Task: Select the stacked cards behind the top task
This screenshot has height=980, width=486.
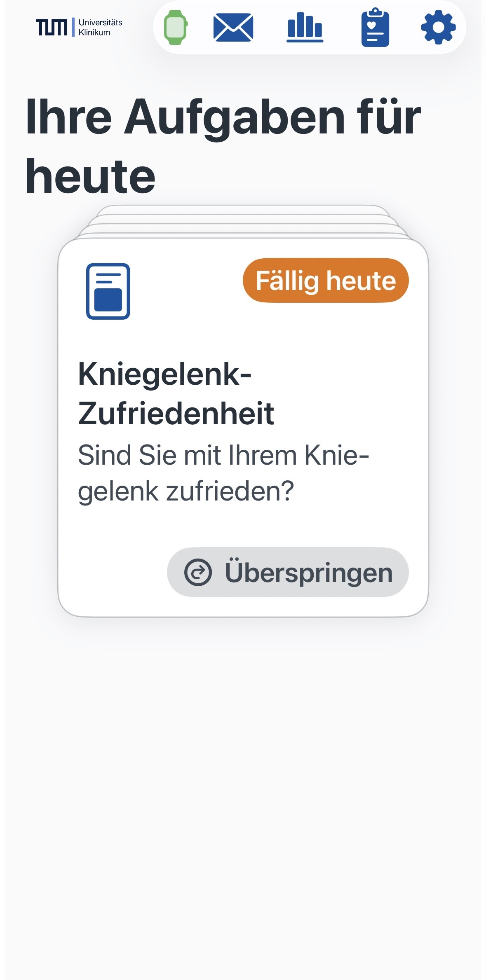Action: pyautogui.click(x=243, y=220)
